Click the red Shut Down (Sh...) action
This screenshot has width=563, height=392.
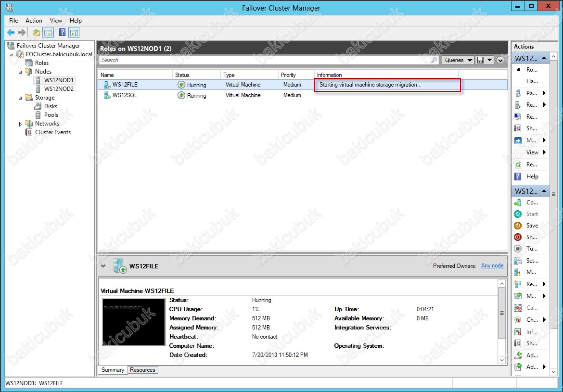click(531, 237)
